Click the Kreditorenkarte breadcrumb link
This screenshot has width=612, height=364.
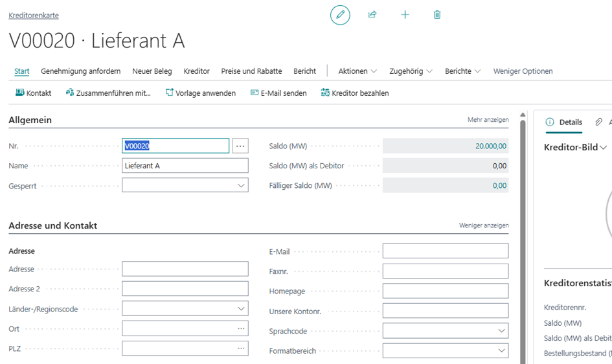coord(34,16)
